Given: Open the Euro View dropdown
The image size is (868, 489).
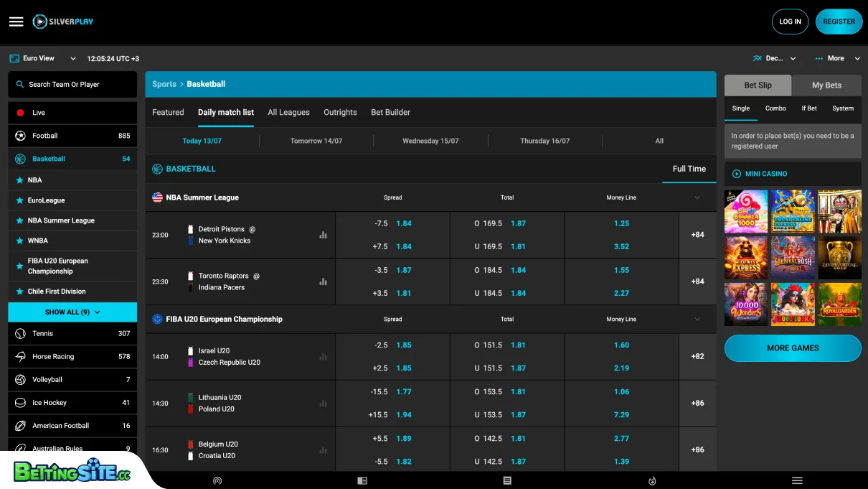Looking at the screenshot, I should point(43,58).
